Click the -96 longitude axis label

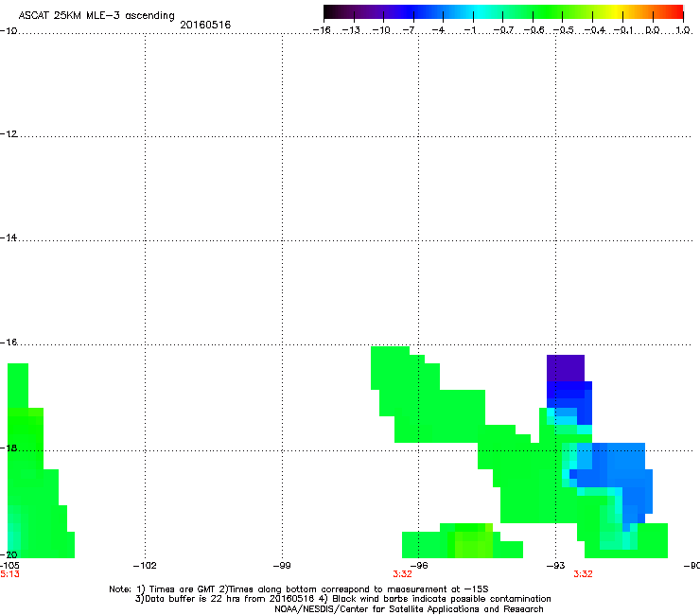tap(419, 566)
